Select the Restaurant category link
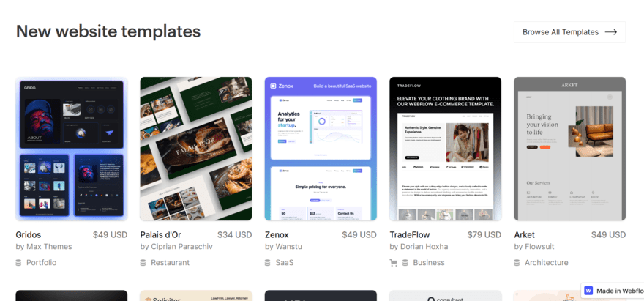The width and height of the screenshot is (644, 301). click(170, 262)
